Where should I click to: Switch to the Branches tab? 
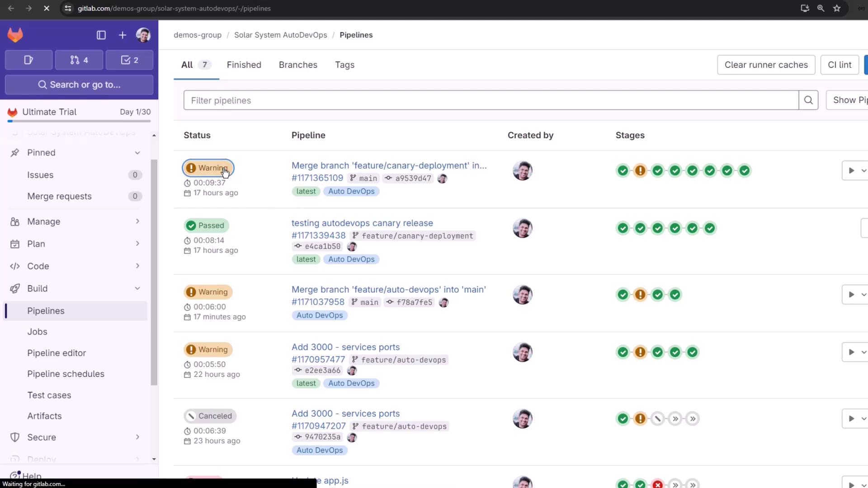pyautogui.click(x=298, y=65)
